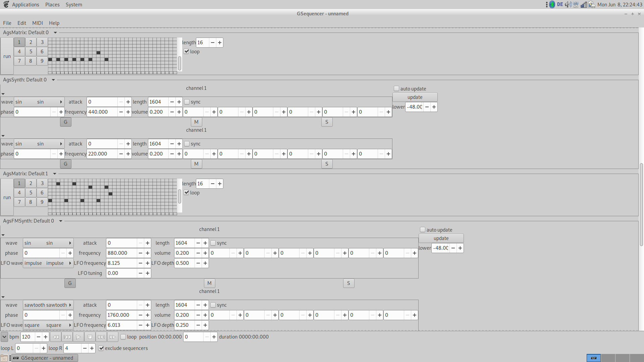Increase bpm with plus stepper

coord(46,337)
